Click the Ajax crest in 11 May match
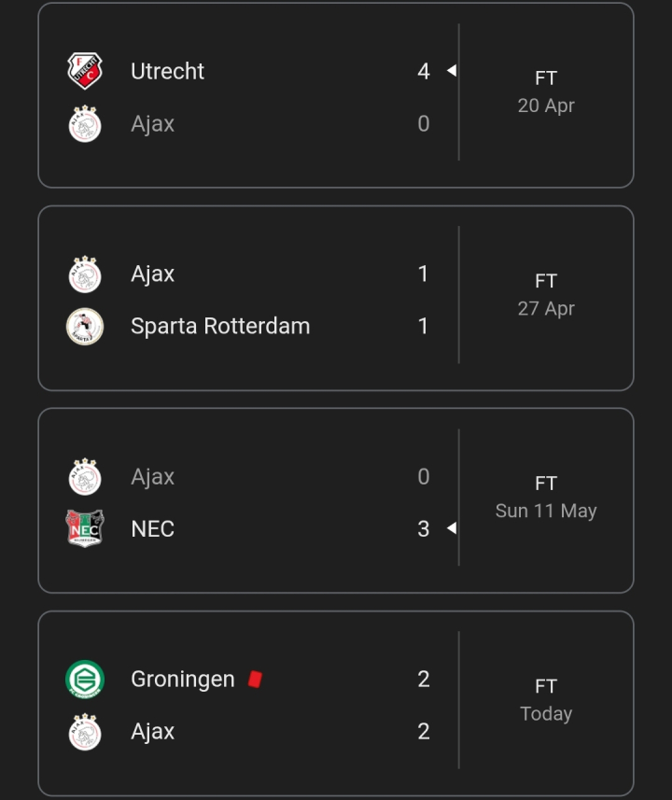 tap(85, 476)
